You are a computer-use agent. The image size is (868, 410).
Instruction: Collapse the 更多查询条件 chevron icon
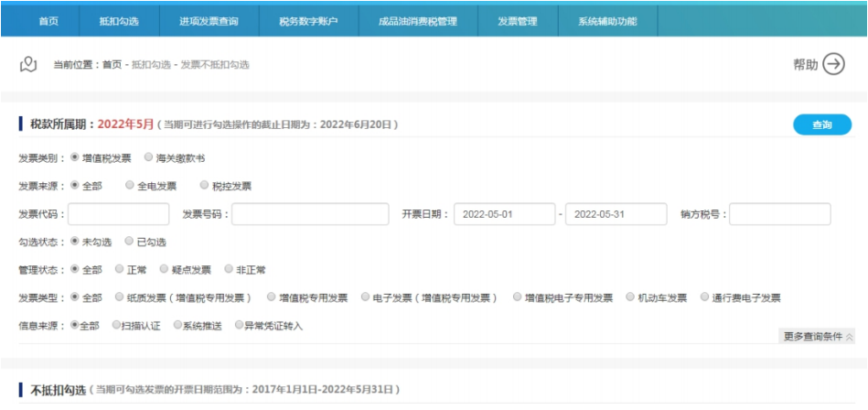(x=849, y=336)
